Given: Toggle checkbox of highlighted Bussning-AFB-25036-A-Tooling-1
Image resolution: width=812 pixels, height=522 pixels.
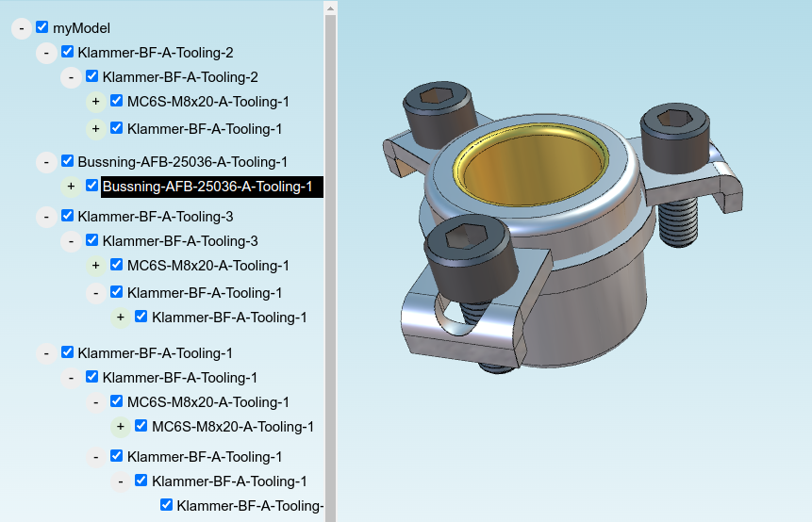Looking at the screenshot, I should point(91,186).
